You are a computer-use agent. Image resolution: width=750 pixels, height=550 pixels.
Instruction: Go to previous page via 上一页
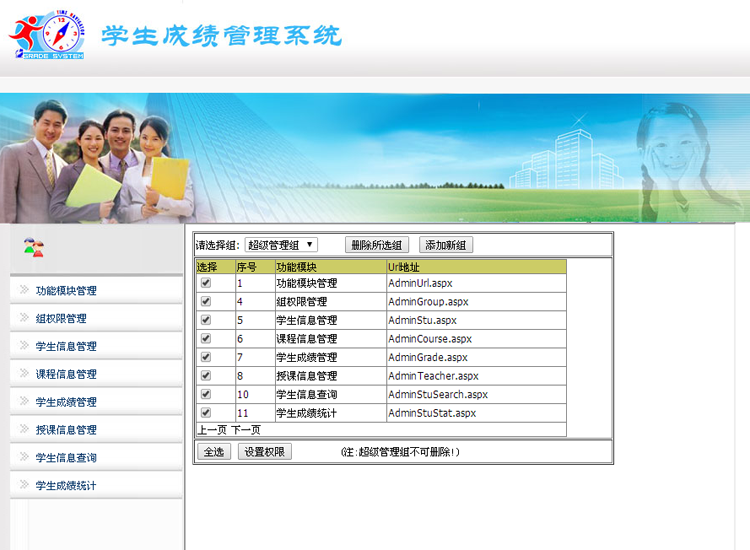click(x=212, y=429)
